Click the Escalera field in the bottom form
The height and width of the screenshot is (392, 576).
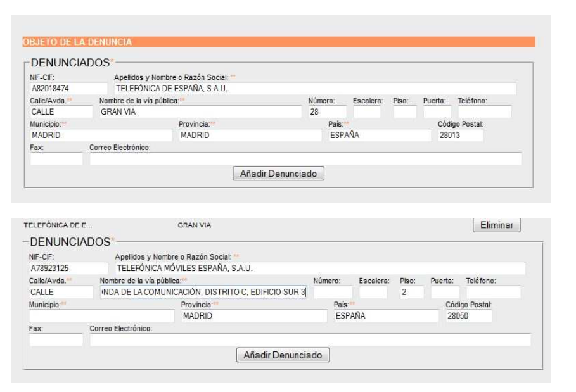[373, 292]
